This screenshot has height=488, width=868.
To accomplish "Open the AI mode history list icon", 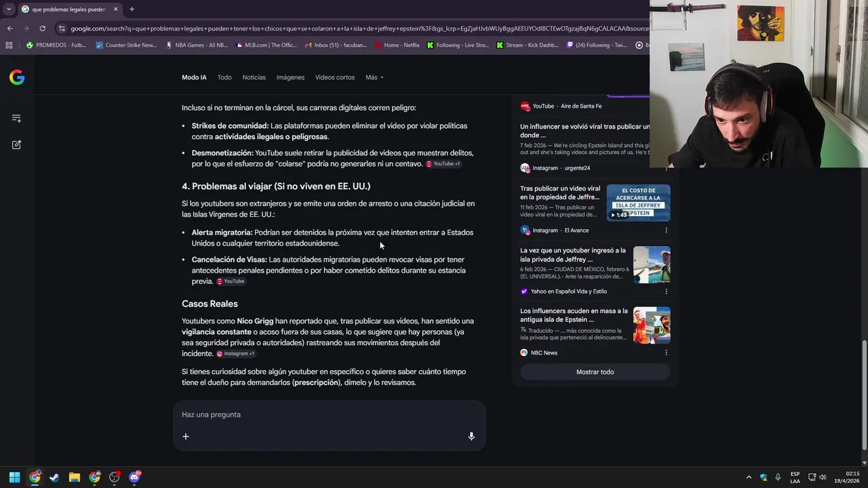I will pyautogui.click(x=16, y=119).
